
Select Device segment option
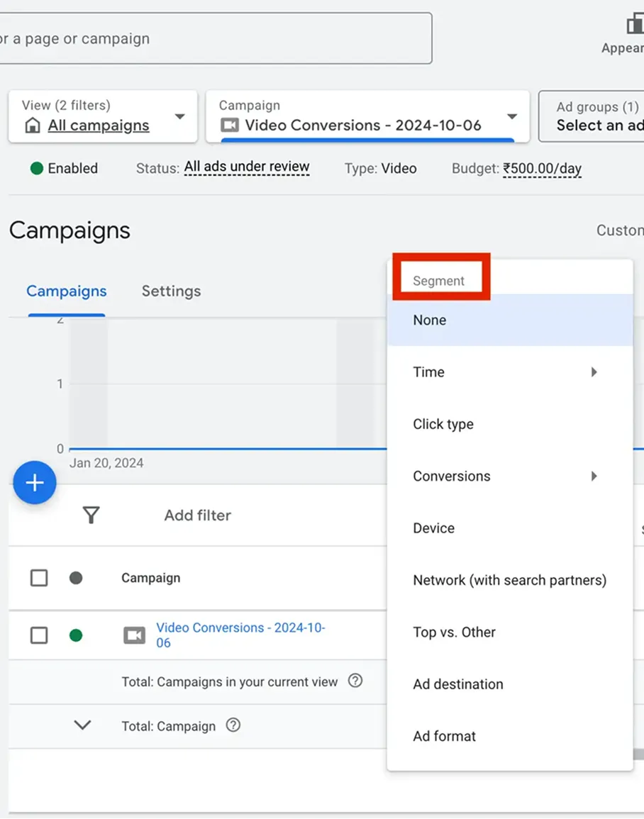coord(510,528)
